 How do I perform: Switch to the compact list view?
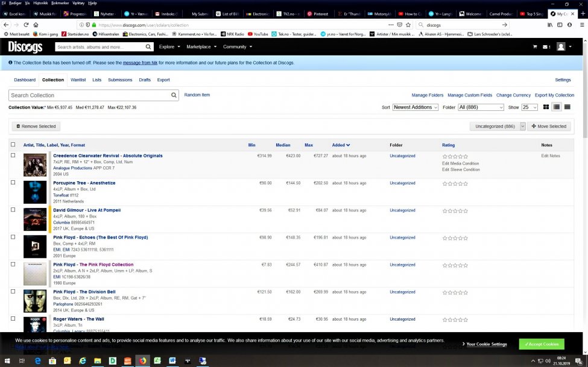click(567, 107)
